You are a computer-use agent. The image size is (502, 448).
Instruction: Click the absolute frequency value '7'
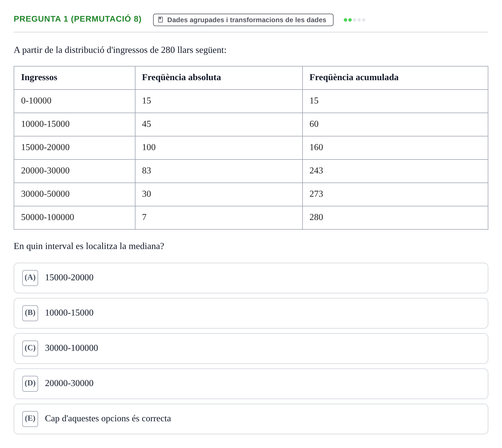(x=144, y=217)
